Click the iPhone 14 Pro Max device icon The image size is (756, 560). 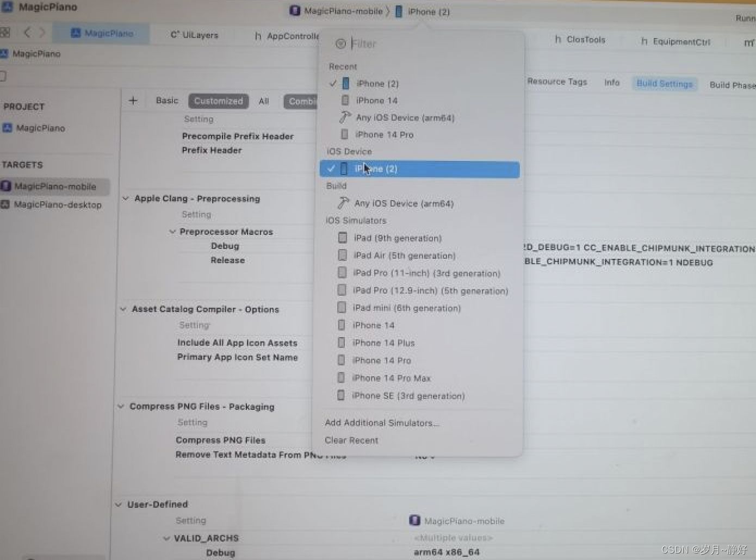[x=341, y=377]
